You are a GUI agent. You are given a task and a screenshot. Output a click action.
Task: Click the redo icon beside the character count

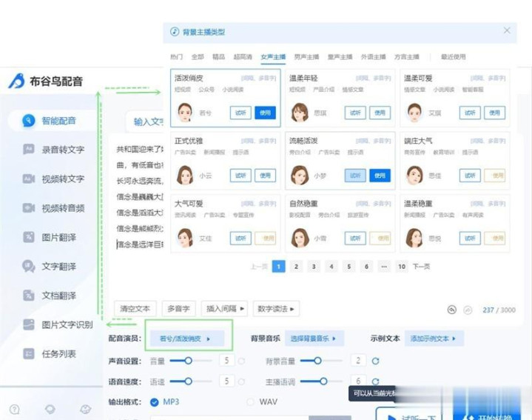click(x=468, y=310)
